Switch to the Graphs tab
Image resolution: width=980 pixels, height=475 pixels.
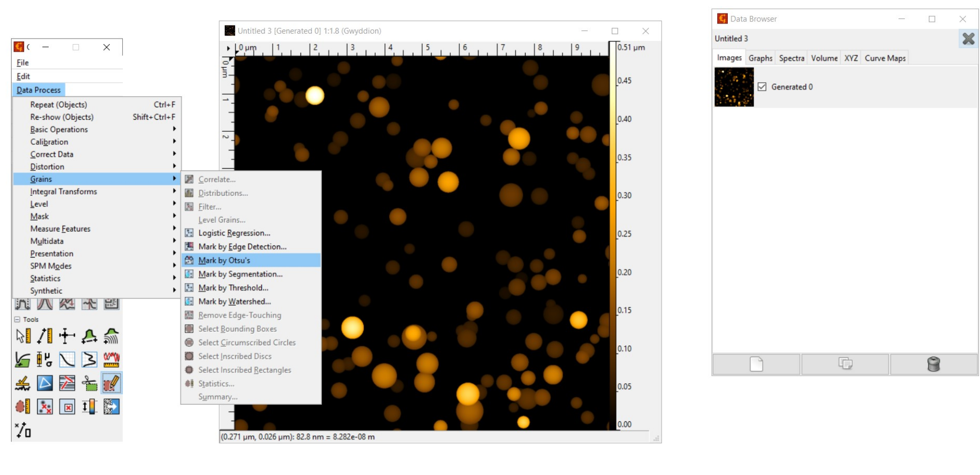(x=760, y=58)
